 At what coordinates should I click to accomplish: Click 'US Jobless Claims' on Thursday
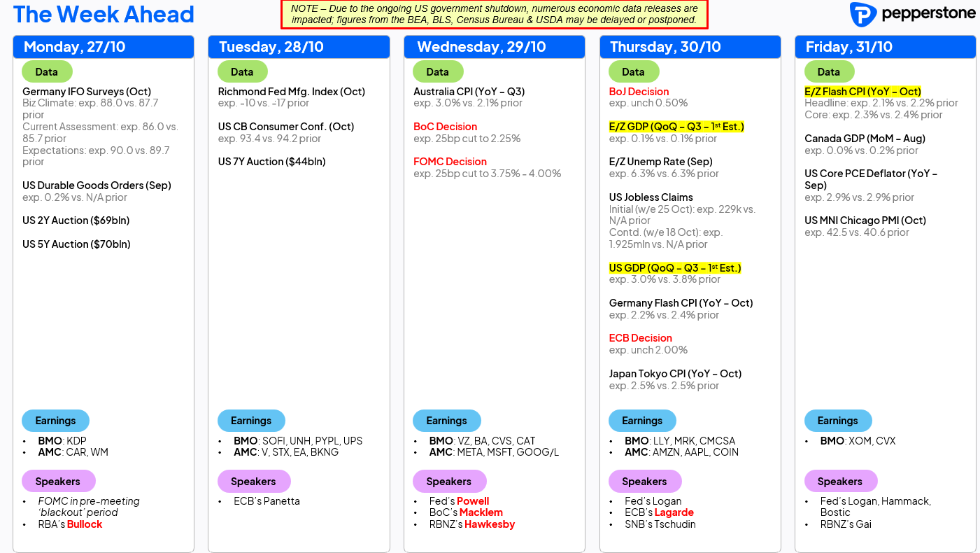coord(651,197)
